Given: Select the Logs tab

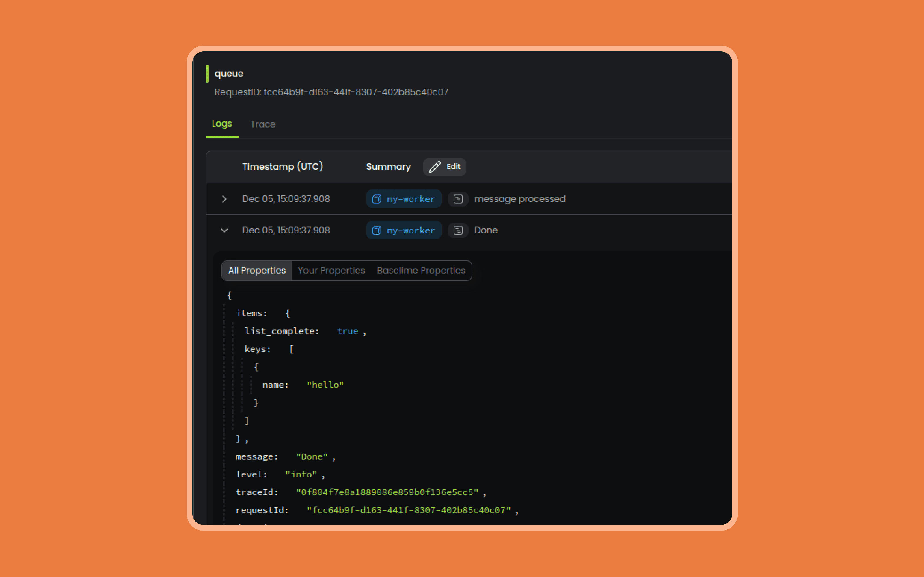Looking at the screenshot, I should point(221,124).
